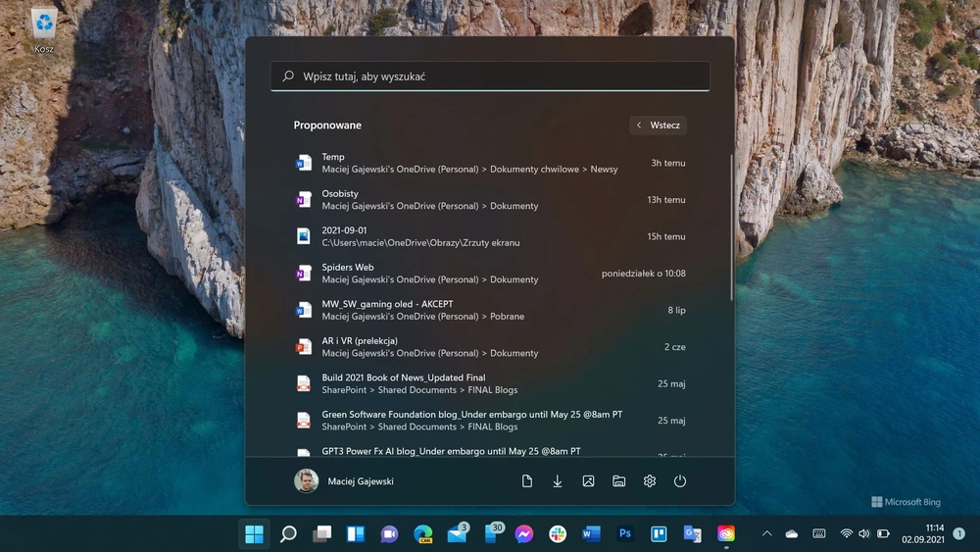This screenshot has height=552, width=980.
Task: Show hidden tray icons chevron
Action: coord(767,534)
